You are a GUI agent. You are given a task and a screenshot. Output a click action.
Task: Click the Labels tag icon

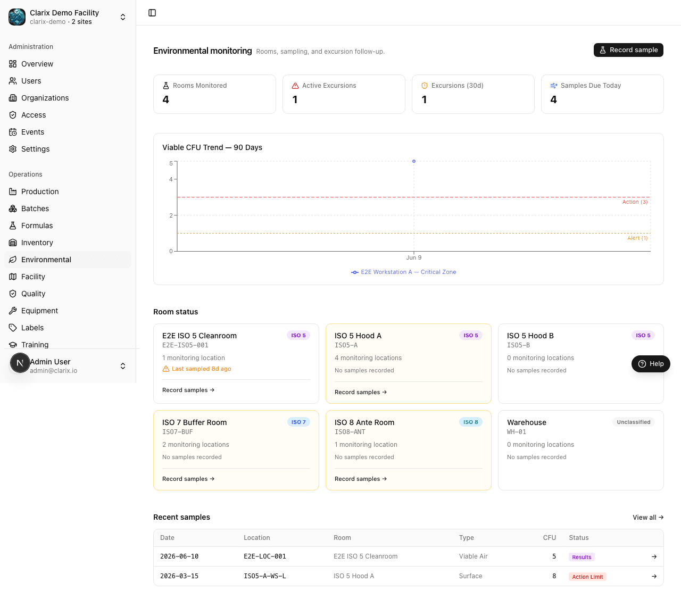coord(13,328)
